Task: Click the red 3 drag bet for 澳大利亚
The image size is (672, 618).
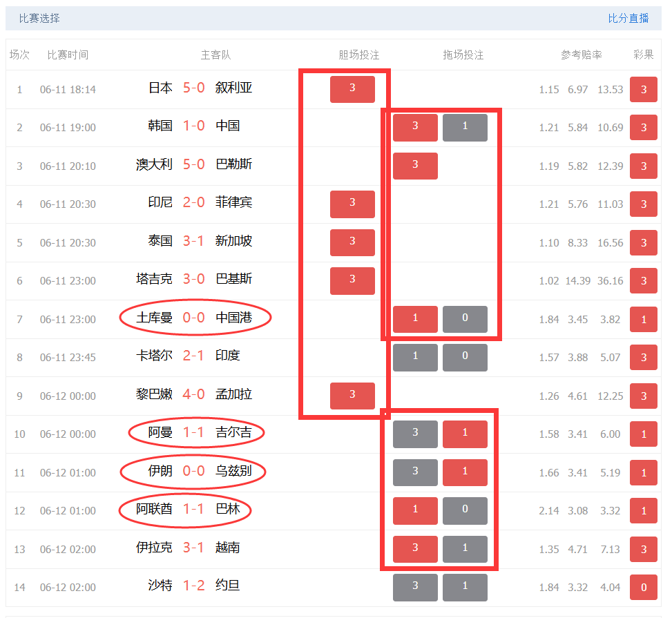Action: pos(415,166)
